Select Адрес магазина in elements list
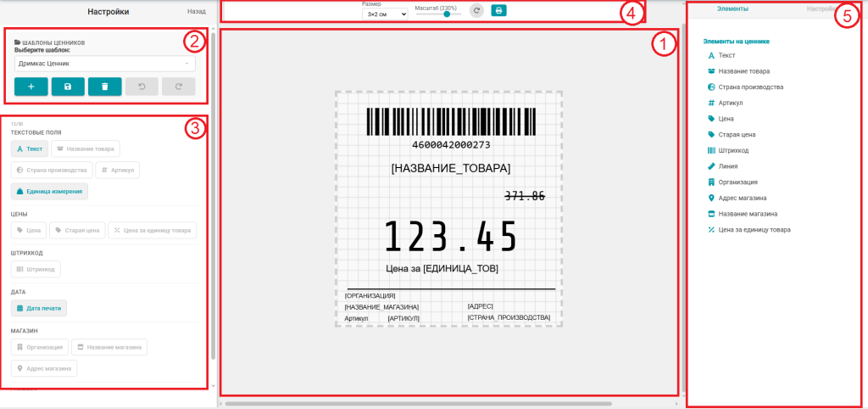The image size is (868, 409). (737, 198)
